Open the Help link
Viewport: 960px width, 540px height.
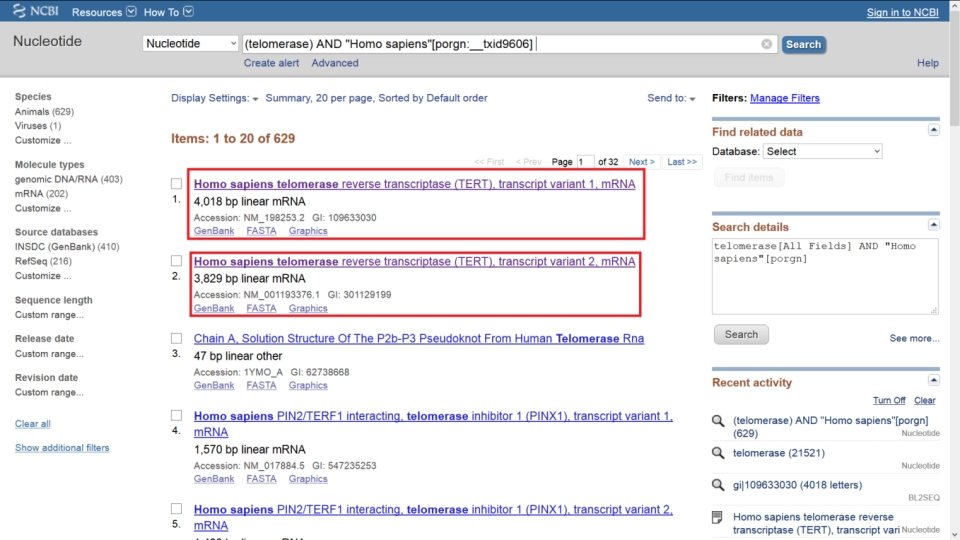pos(928,63)
